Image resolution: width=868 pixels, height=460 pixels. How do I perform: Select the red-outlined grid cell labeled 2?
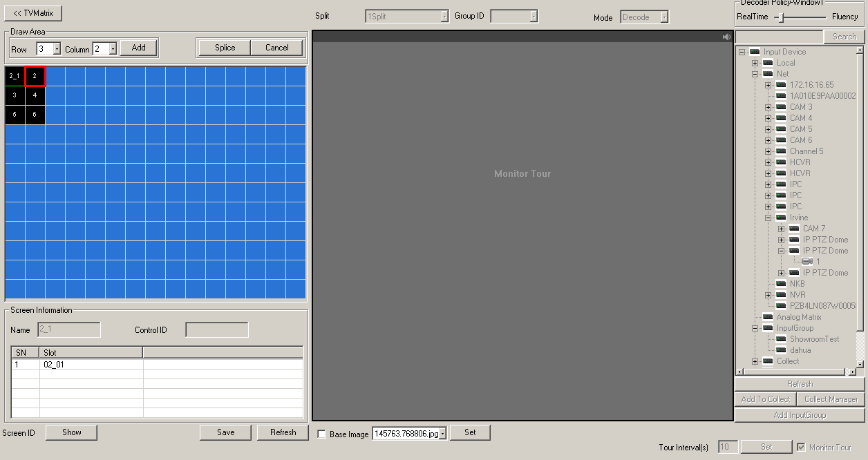(x=35, y=76)
